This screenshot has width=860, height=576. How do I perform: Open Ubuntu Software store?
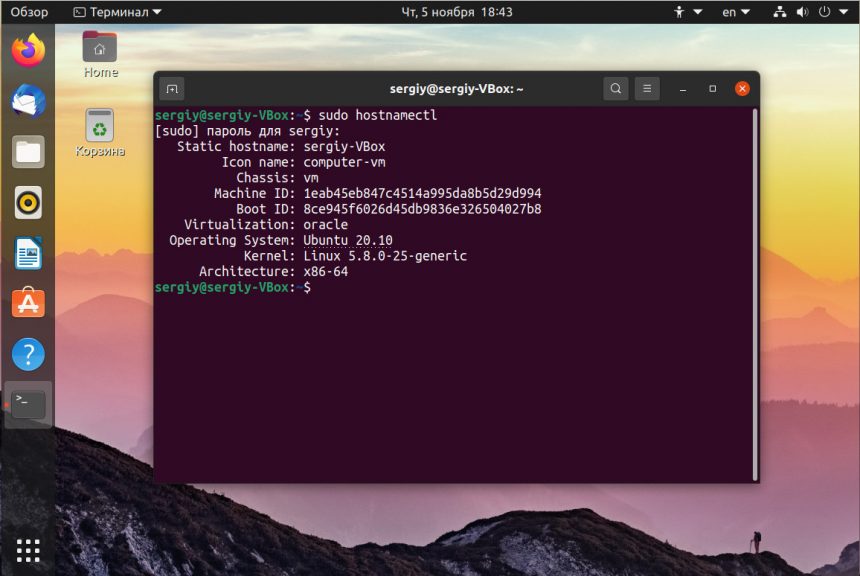(28, 303)
